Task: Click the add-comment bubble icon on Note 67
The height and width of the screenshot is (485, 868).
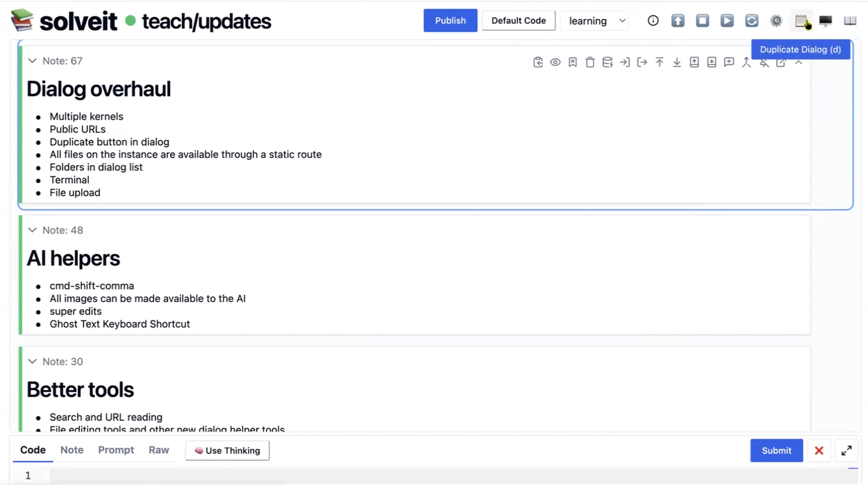Action: (x=729, y=62)
